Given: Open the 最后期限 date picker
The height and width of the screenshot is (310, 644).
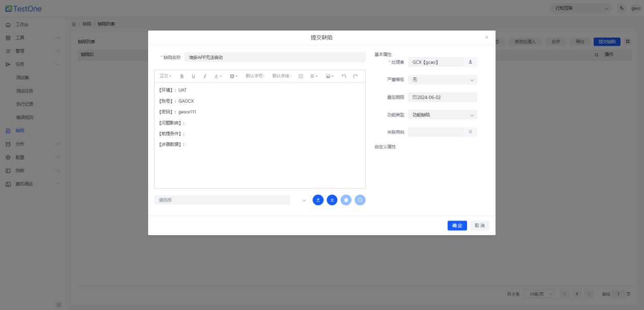Looking at the screenshot, I should 443,97.
